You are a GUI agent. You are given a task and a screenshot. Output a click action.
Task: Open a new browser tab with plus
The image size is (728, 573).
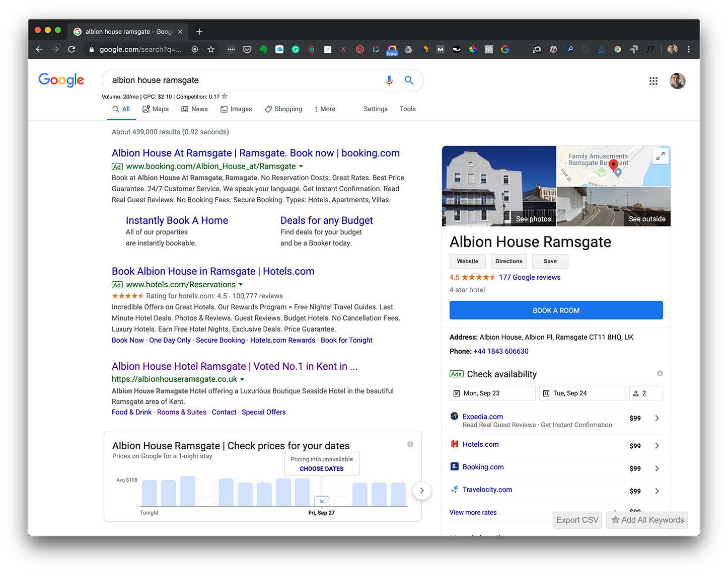pyautogui.click(x=199, y=32)
